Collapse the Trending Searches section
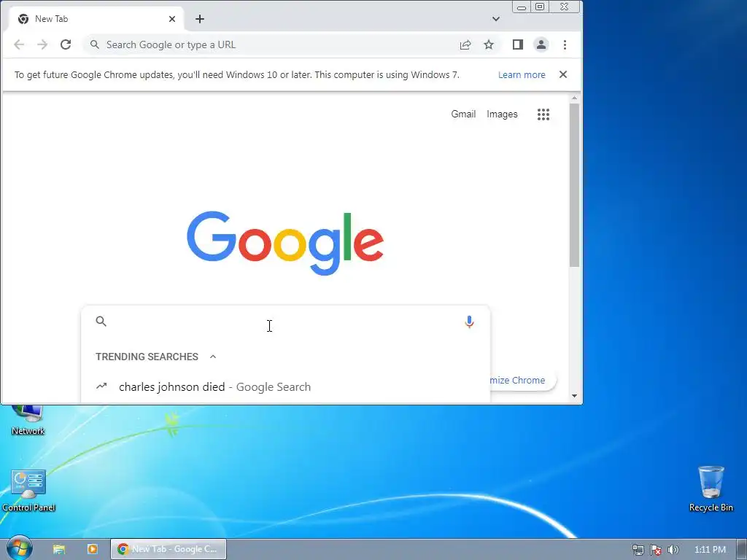This screenshot has height=560, width=747. (x=213, y=357)
